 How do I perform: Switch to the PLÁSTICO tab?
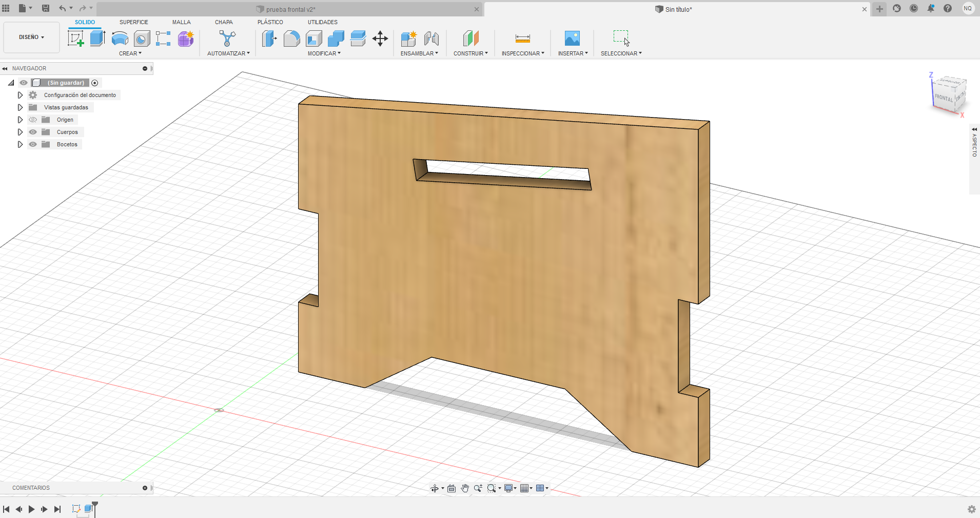270,22
